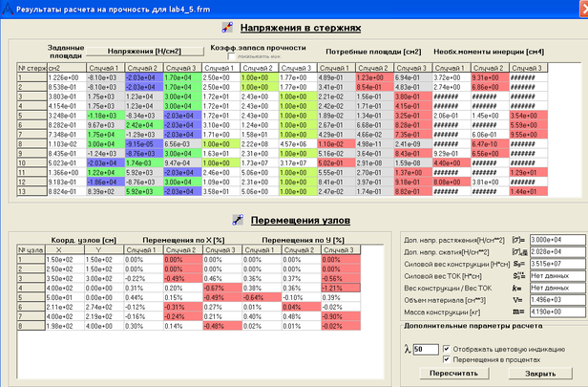The image size is (588, 387).
Task: Click the lambda input field with 50
Action: click(x=426, y=349)
